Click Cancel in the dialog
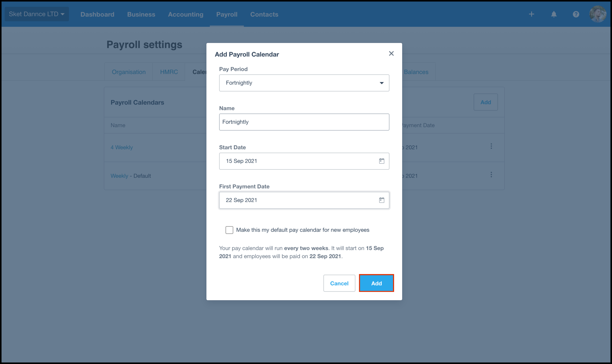This screenshot has width=612, height=364. point(339,283)
